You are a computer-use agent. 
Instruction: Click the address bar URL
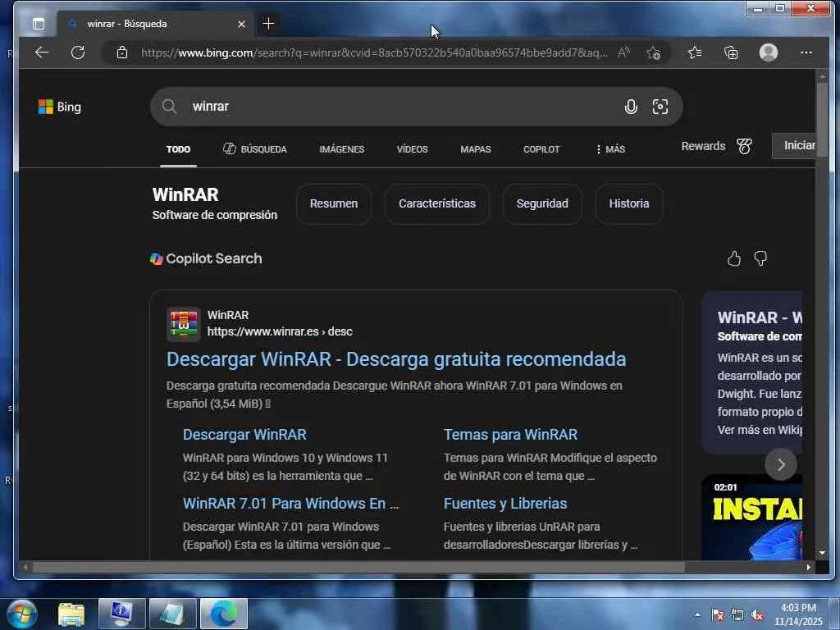tap(374, 52)
